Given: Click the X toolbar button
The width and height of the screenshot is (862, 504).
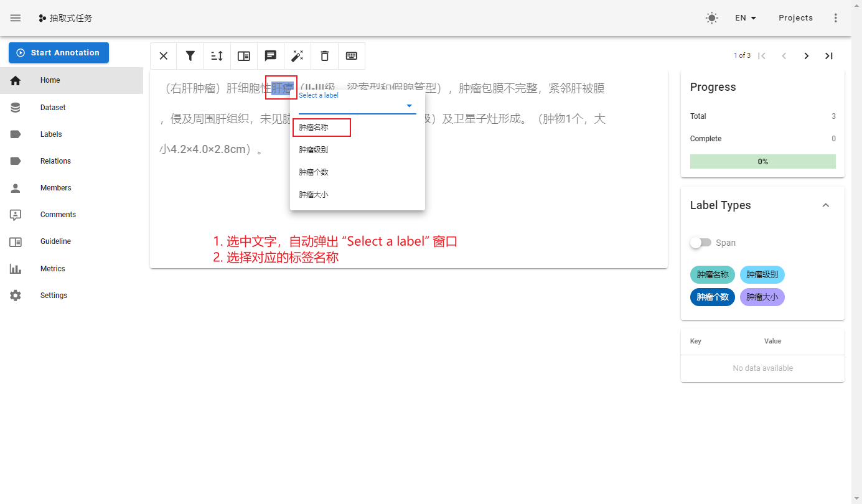Looking at the screenshot, I should [163, 56].
